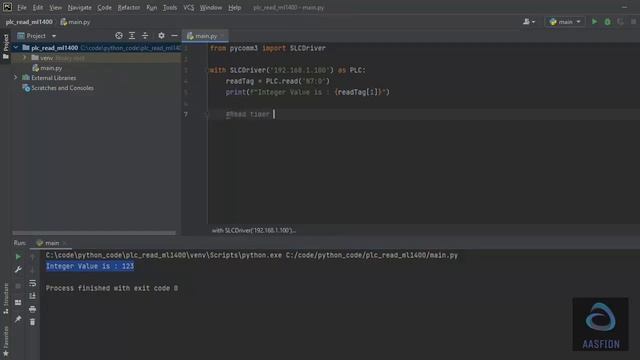Image resolution: width=640 pixels, height=360 pixels.
Task: Close the main run tab
Action: (64, 243)
